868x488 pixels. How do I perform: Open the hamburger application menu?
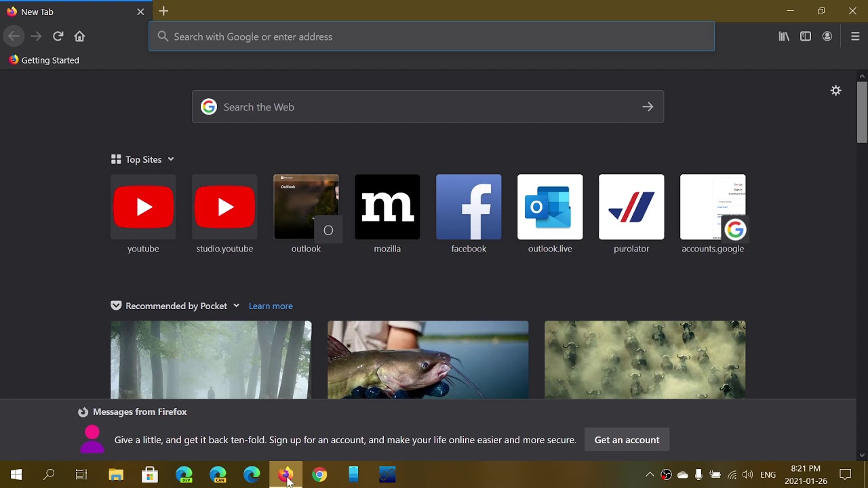pyautogui.click(x=855, y=37)
